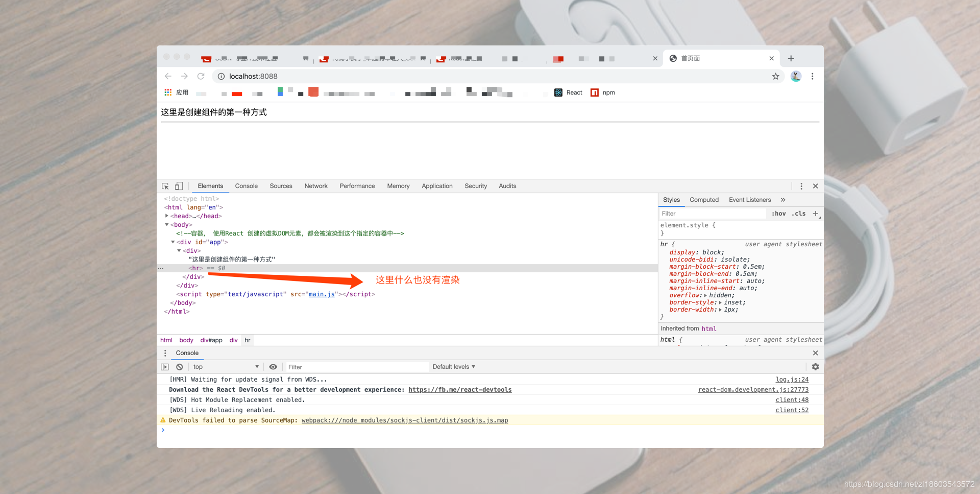Collapse the body element node

pos(167,225)
